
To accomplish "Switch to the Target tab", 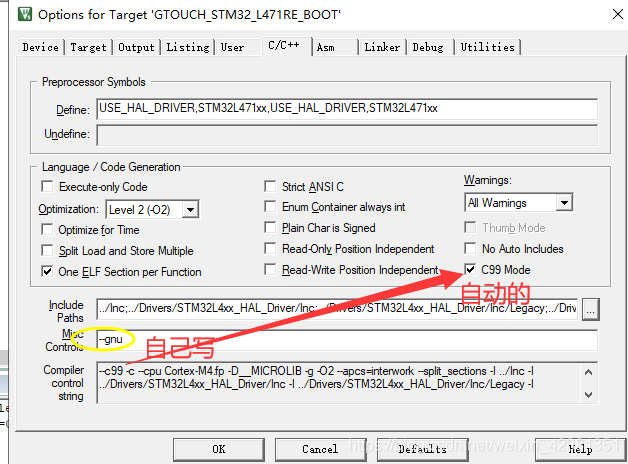I will 88,47.
